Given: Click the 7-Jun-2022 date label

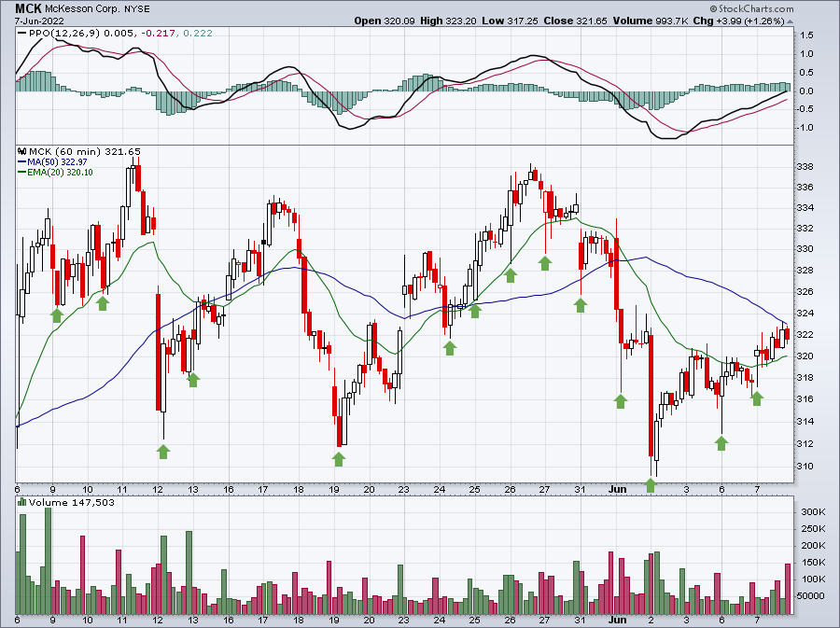Looking at the screenshot, I should 39,21.
